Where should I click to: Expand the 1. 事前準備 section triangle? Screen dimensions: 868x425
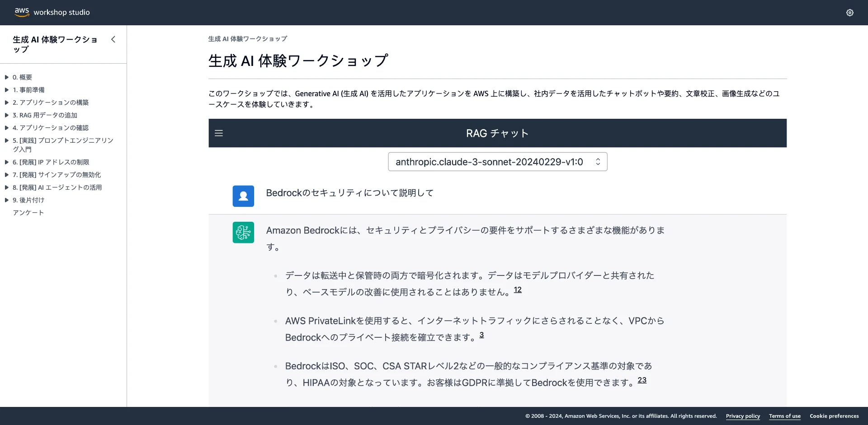[x=7, y=90]
